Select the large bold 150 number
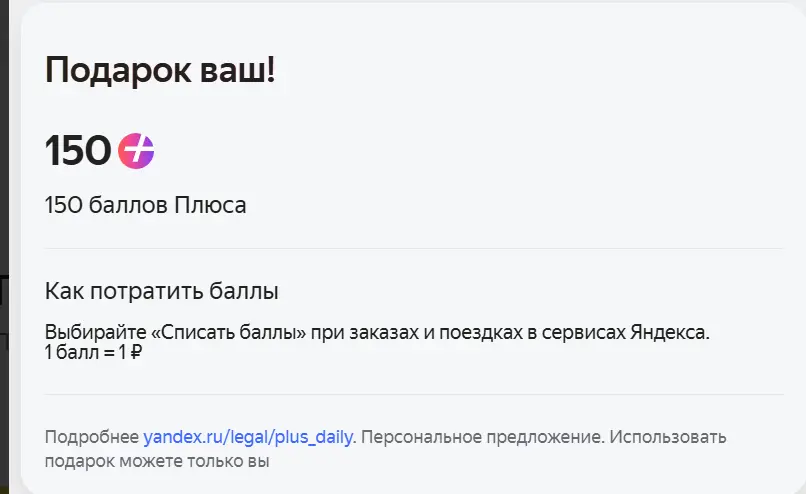The image size is (806, 494). coord(78,151)
